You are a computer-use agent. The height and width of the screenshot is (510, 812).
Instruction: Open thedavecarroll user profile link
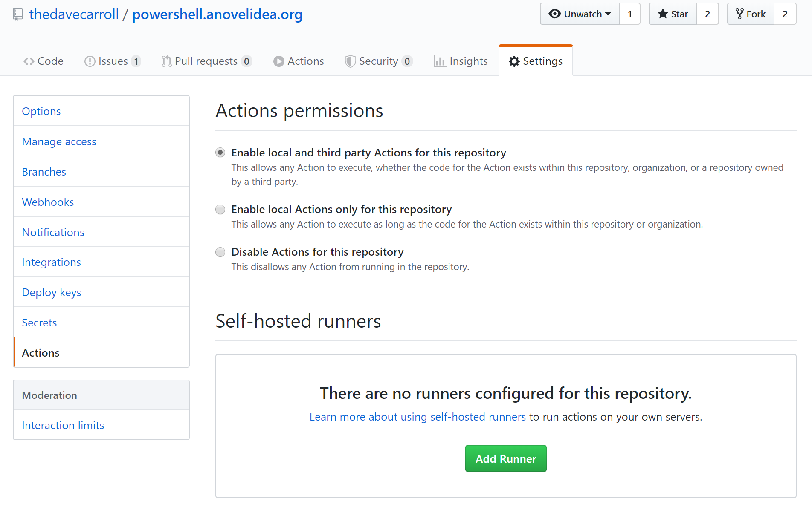(x=74, y=14)
